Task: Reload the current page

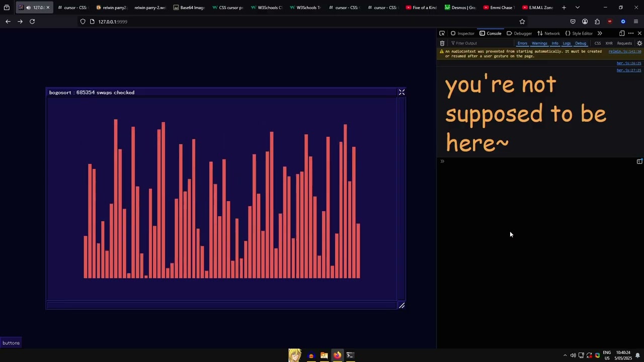Action: pyautogui.click(x=32, y=22)
